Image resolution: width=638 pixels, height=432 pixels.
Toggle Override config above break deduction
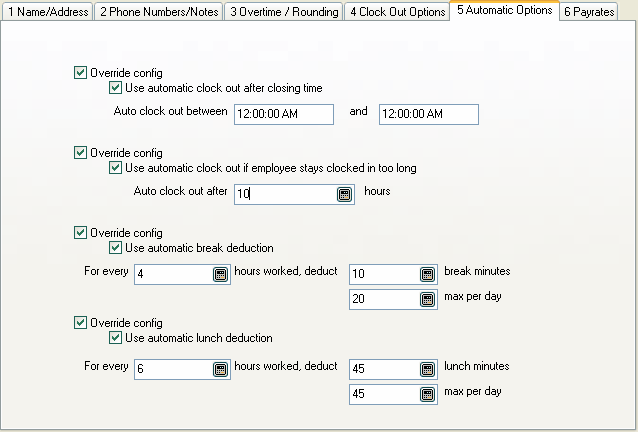(80, 233)
